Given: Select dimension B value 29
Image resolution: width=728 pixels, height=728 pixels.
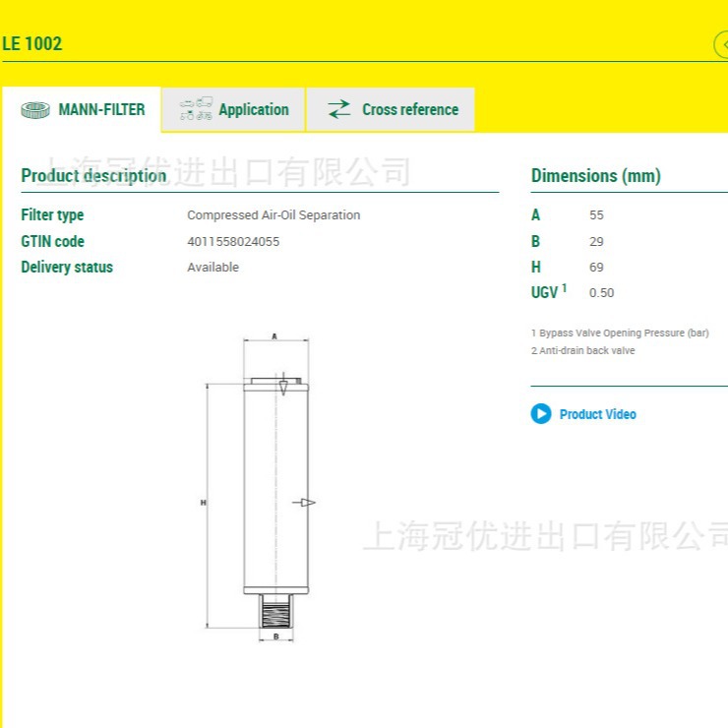Looking at the screenshot, I should (x=596, y=241).
